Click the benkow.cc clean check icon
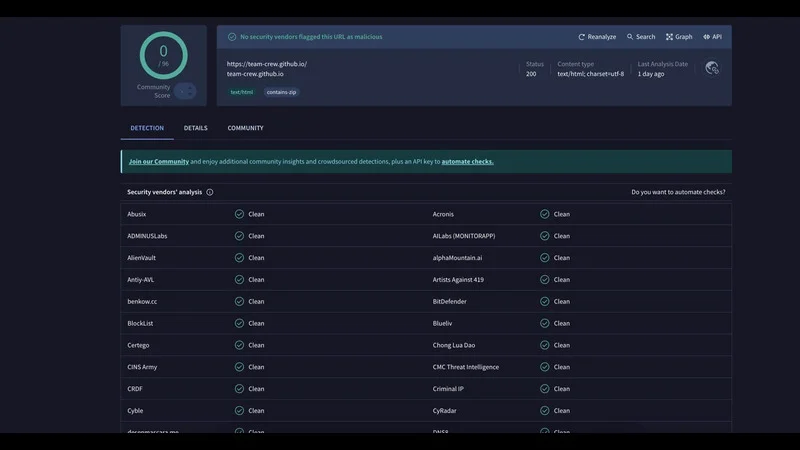800x450 pixels. coord(239,302)
